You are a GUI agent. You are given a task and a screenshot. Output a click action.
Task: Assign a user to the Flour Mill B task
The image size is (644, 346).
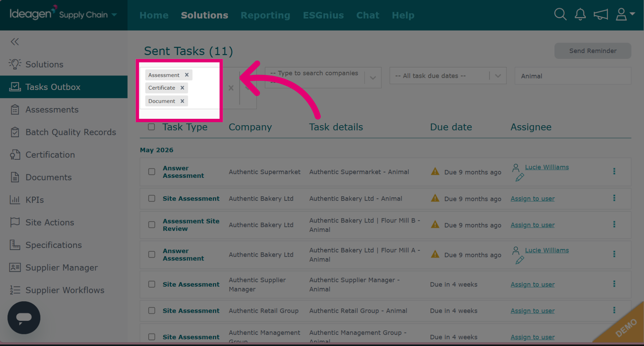533,225
